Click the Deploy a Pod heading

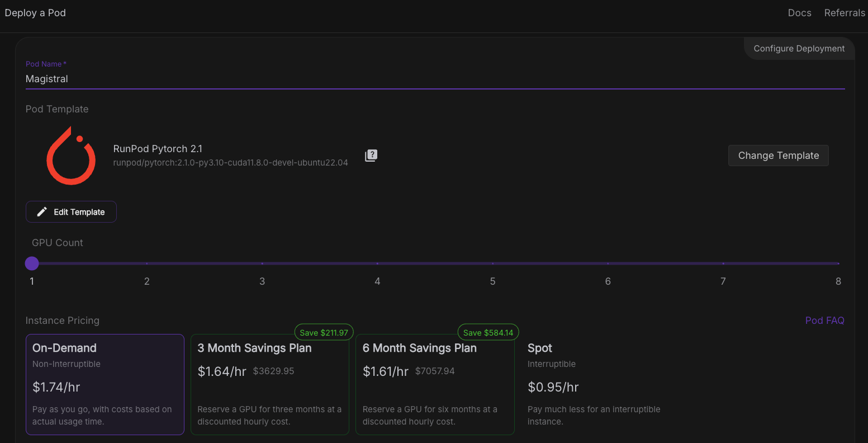35,13
